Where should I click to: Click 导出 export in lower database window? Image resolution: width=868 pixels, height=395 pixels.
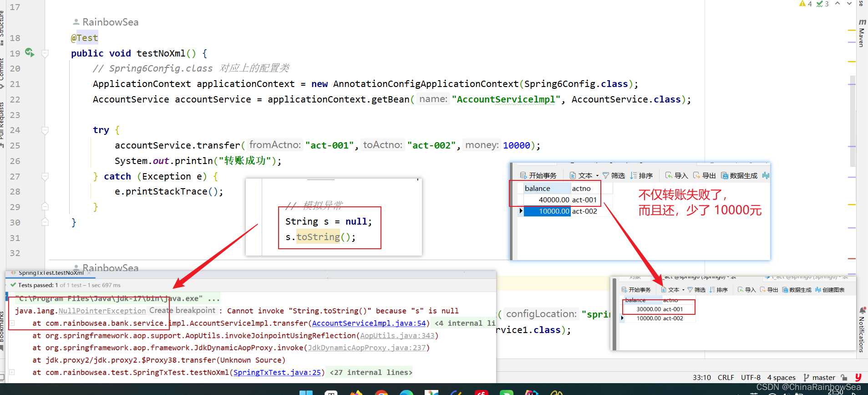coord(769,290)
